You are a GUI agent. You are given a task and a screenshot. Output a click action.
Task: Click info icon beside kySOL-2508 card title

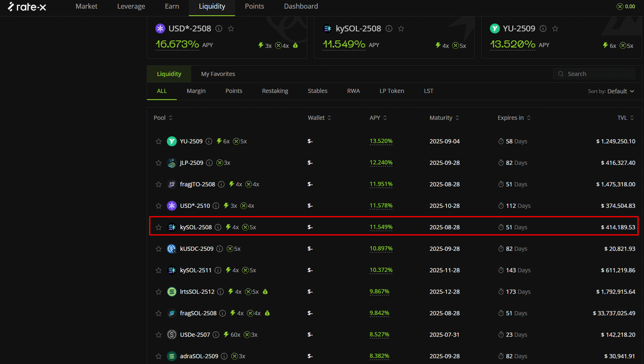389,28
